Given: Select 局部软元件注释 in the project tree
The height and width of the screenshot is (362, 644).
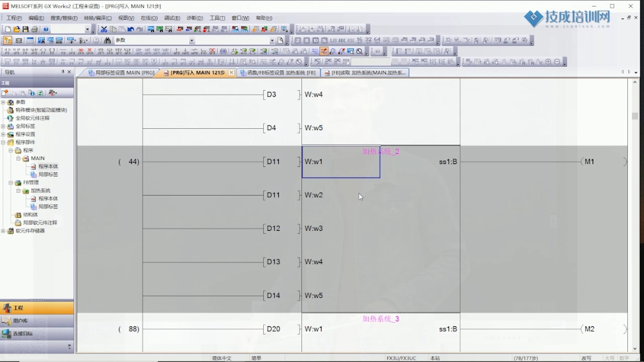Looking at the screenshot, I should [40, 223].
